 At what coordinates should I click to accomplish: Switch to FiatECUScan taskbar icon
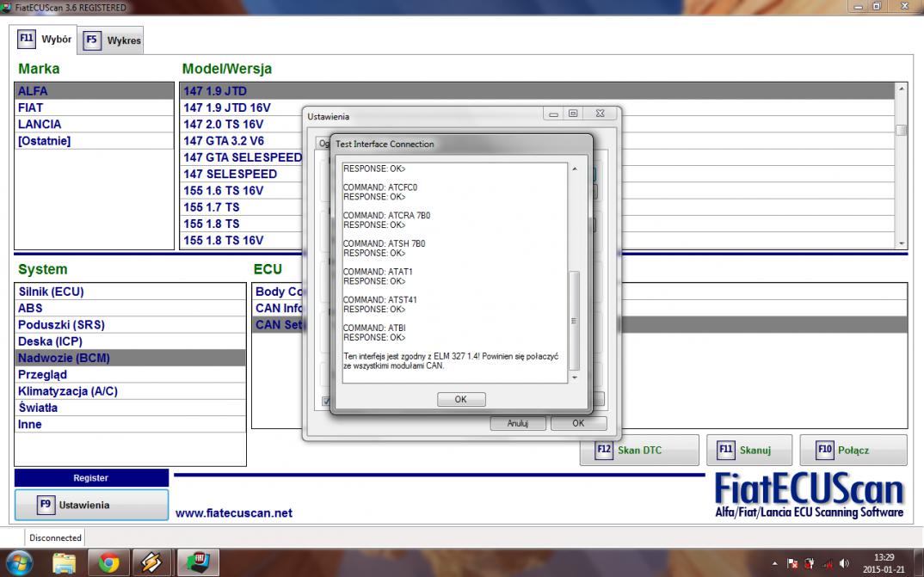point(197,562)
